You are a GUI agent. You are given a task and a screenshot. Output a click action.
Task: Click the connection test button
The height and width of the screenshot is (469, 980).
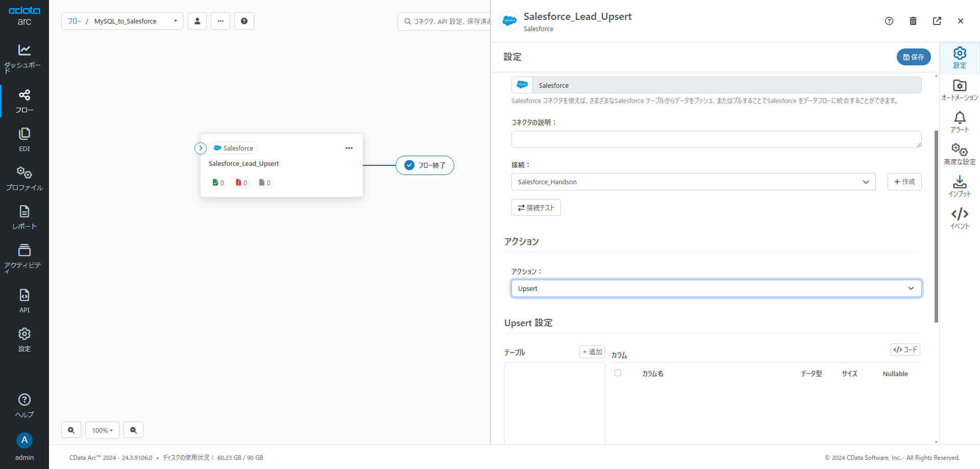(x=536, y=208)
